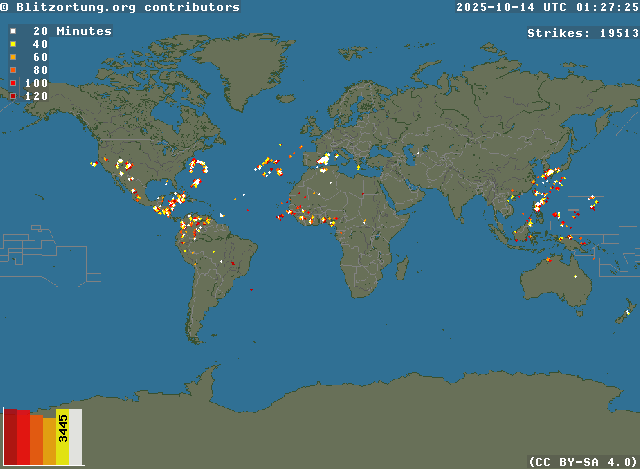
Task: Click the amber histogram bar beside yellow
Action: click(x=49, y=442)
